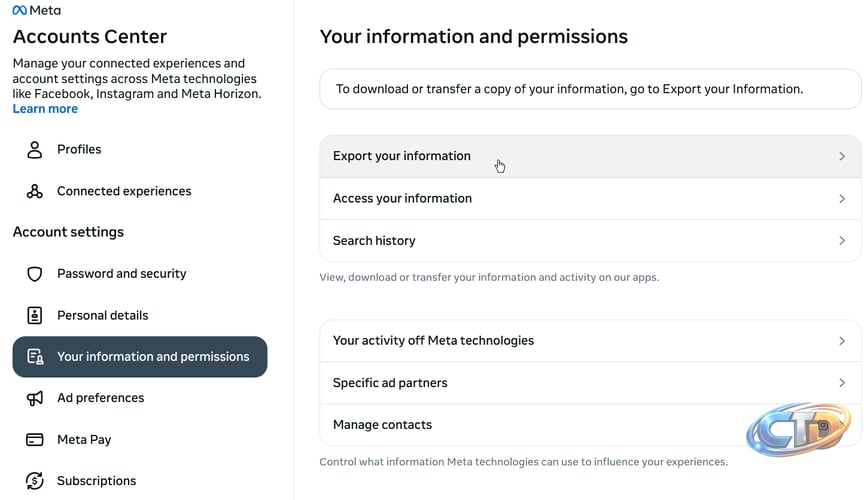Viewport: 864px width, 500px height.
Task: Open Specific ad partners
Action: [x=590, y=383]
